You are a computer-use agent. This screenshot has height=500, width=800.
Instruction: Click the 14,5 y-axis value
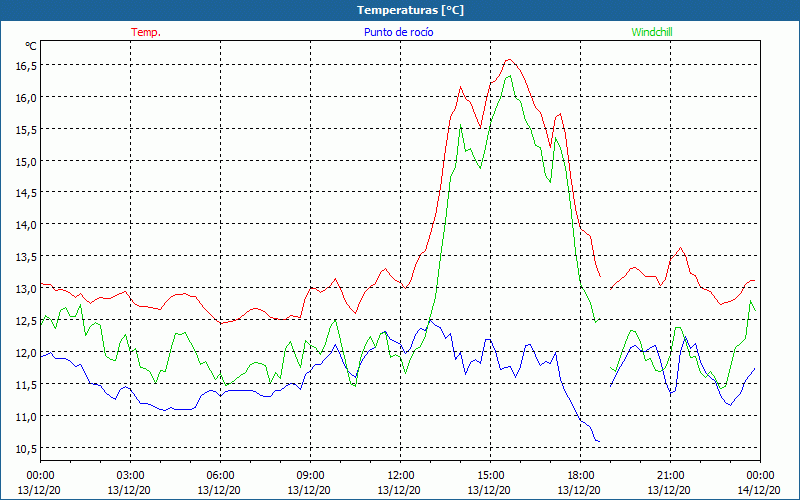[26, 193]
